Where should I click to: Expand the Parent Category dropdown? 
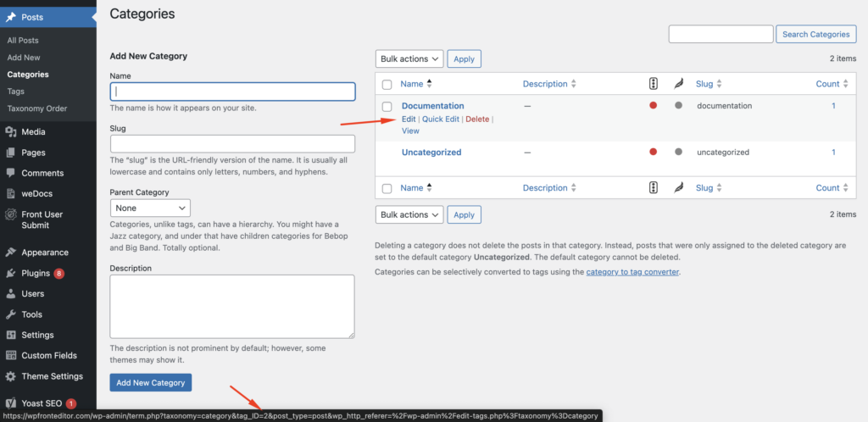pyautogui.click(x=150, y=208)
